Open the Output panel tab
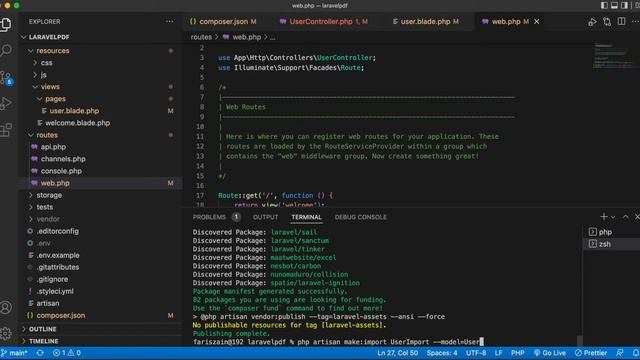The height and width of the screenshot is (360, 640). 265,217
